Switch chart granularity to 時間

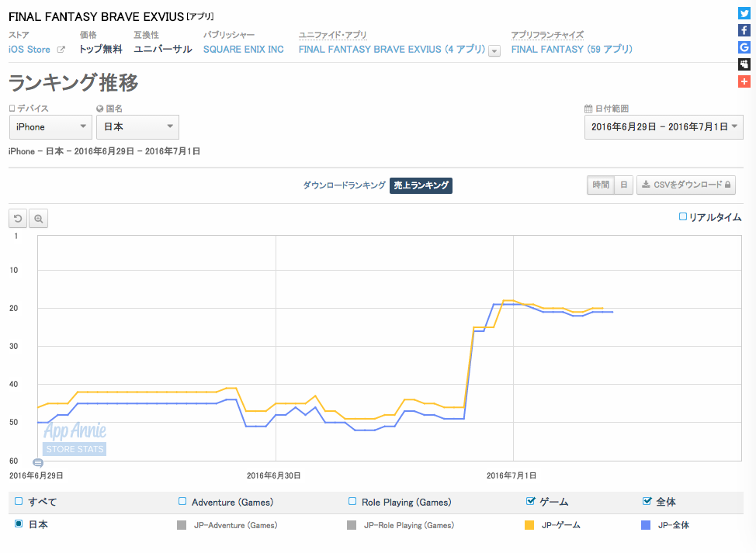click(601, 185)
